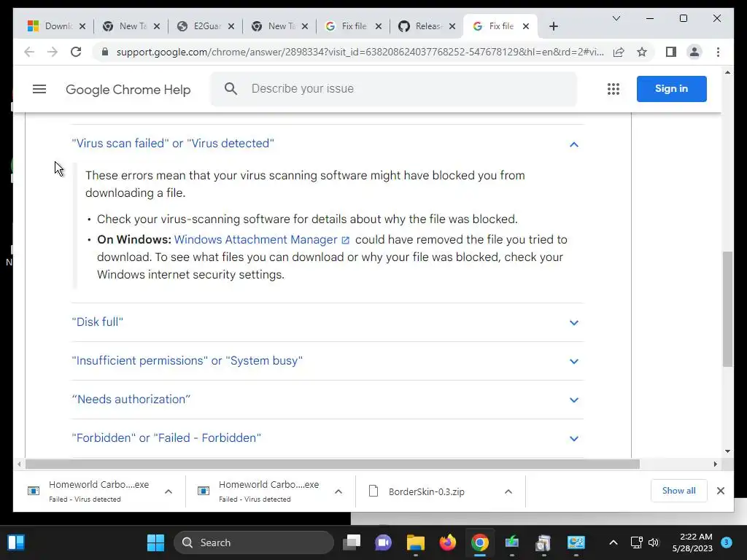Open options arrow for first Homeworld Carbo download

(169, 491)
